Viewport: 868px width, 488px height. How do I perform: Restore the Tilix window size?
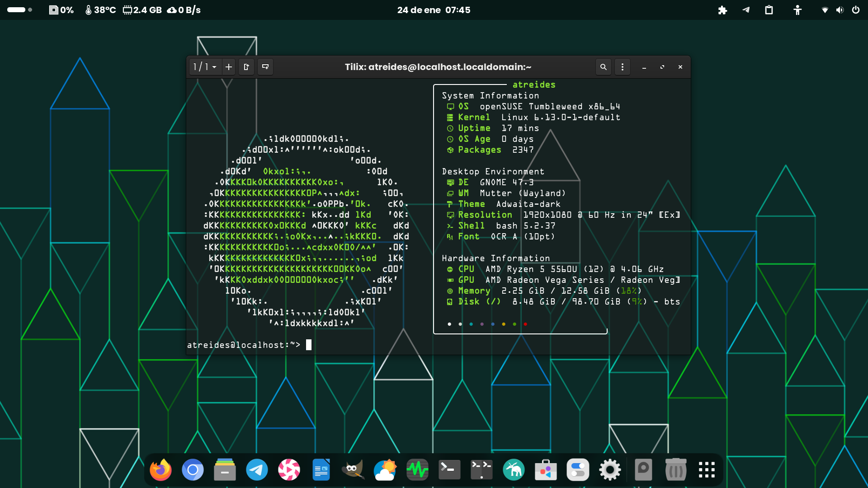662,67
